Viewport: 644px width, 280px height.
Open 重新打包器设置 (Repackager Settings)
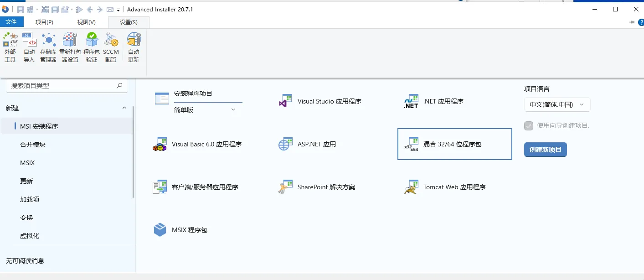70,46
